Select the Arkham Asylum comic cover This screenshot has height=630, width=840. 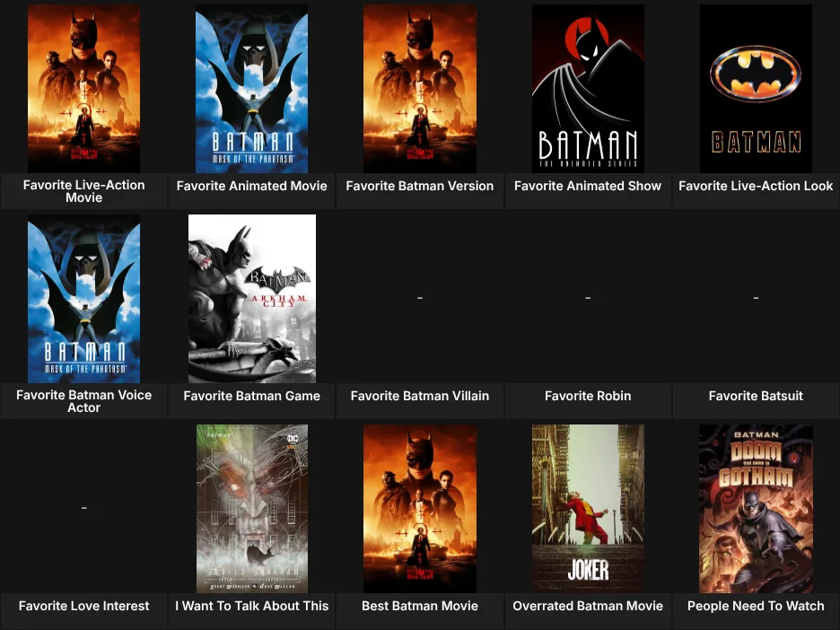(252, 508)
